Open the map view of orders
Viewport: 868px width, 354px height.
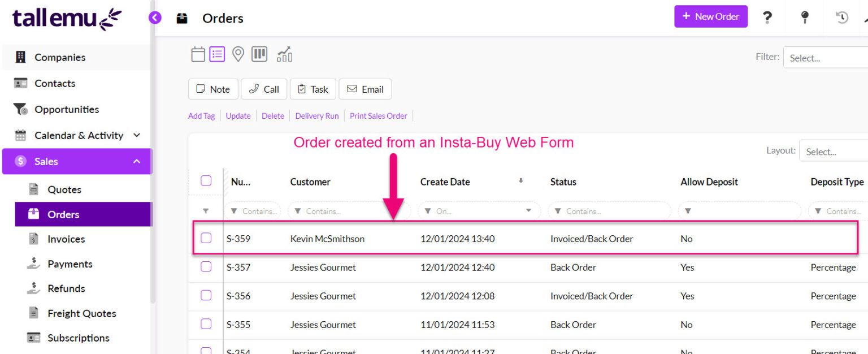pos(237,54)
